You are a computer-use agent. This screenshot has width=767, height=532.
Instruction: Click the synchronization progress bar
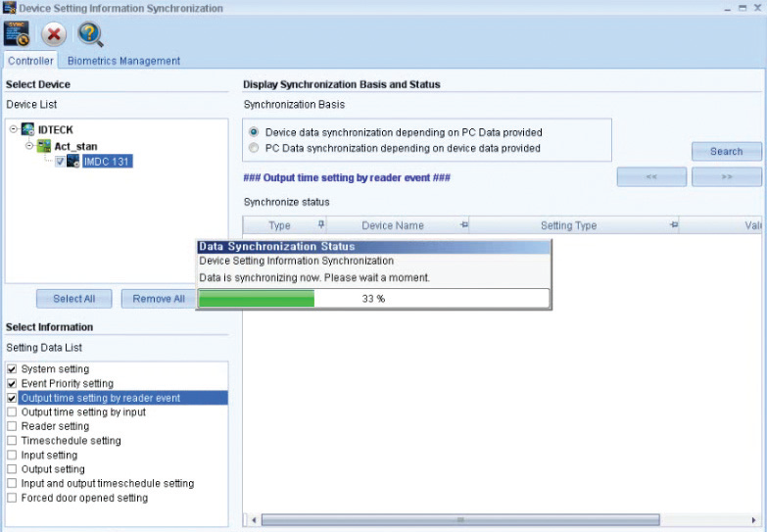373,299
